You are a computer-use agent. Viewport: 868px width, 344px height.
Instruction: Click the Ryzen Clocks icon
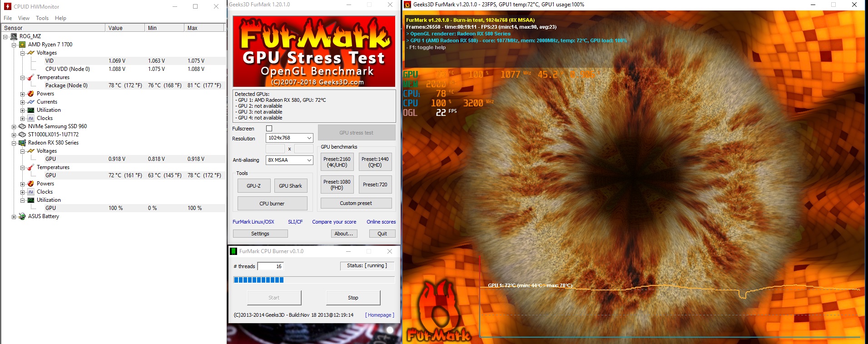pos(31,118)
